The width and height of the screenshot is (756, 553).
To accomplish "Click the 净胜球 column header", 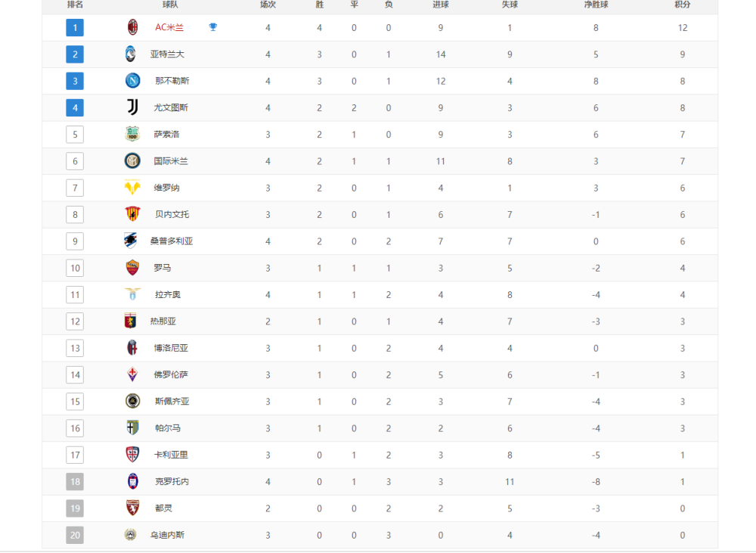I will (x=596, y=5).
